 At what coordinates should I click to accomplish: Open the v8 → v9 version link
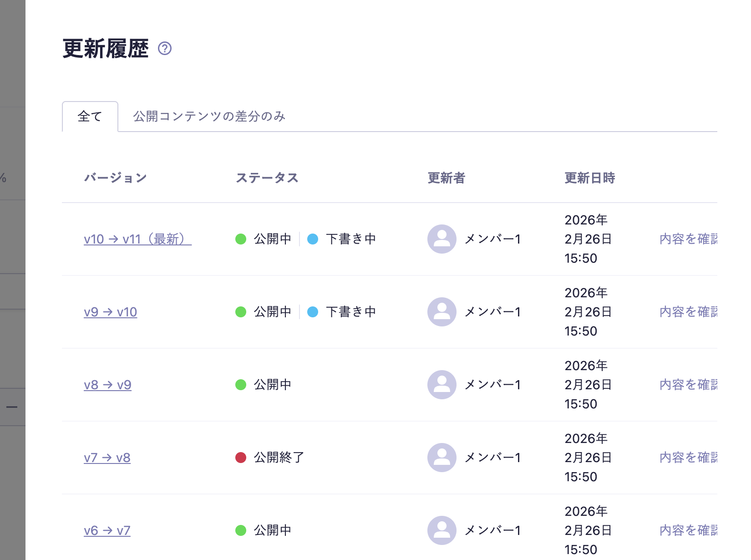pos(107,385)
